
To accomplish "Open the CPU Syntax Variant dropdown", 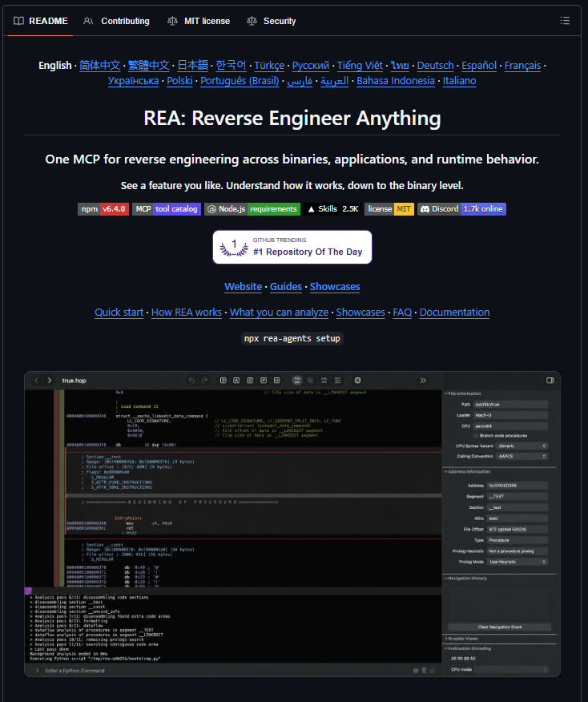I will coord(522,446).
